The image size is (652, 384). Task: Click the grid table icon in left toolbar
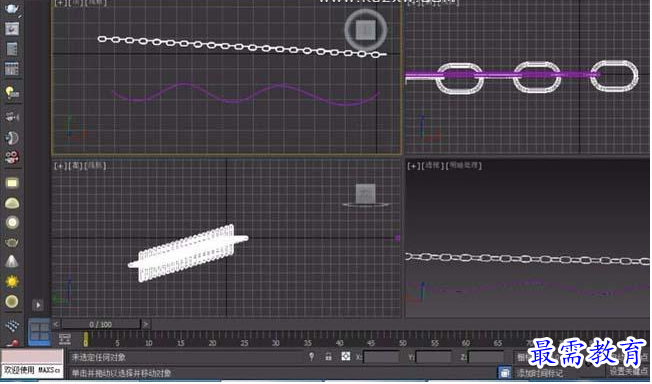click(x=12, y=69)
